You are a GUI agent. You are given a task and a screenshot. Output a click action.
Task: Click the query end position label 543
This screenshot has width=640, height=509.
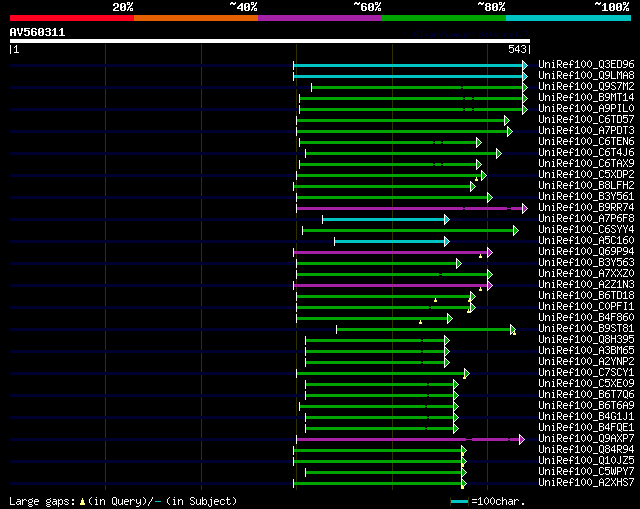coord(517,49)
